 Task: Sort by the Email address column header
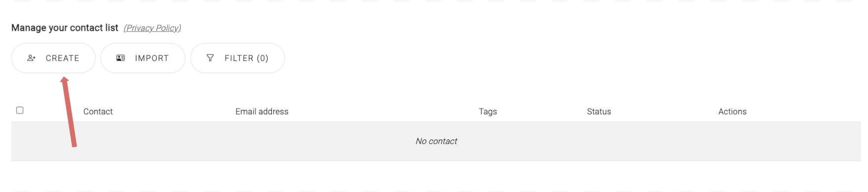(262, 112)
